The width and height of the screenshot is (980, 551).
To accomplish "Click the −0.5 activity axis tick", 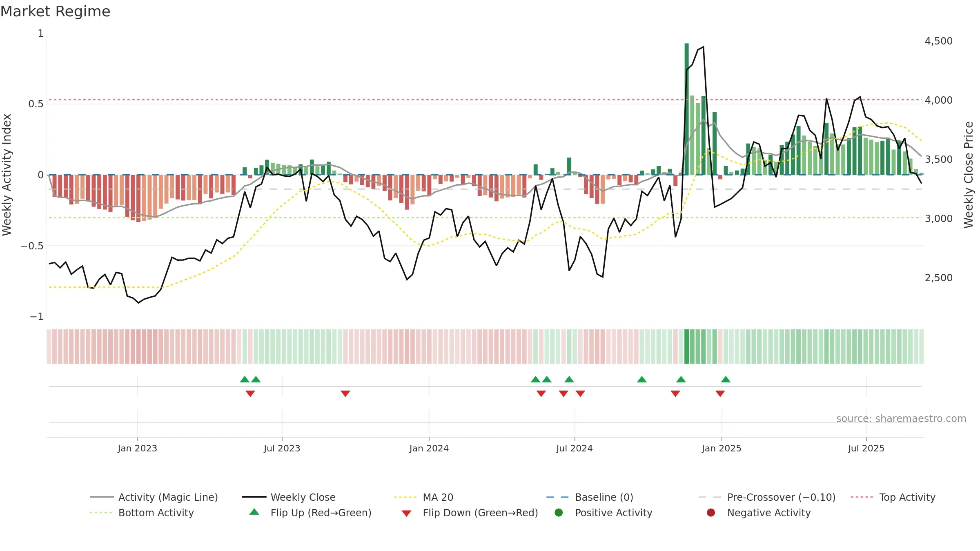I will pos(32,246).
